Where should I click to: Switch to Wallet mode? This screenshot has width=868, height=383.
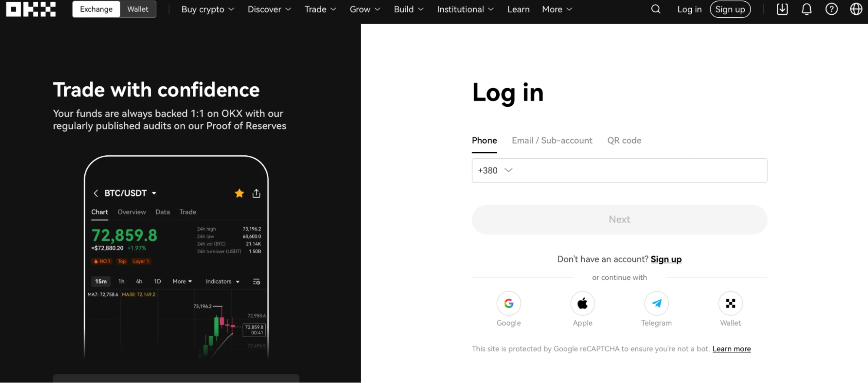(137, 9)
